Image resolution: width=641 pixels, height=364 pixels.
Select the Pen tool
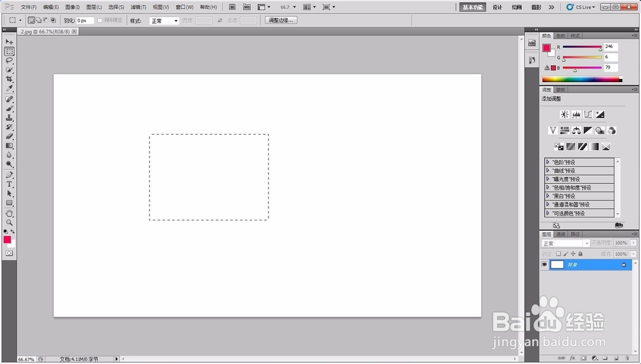click(9, 175)
